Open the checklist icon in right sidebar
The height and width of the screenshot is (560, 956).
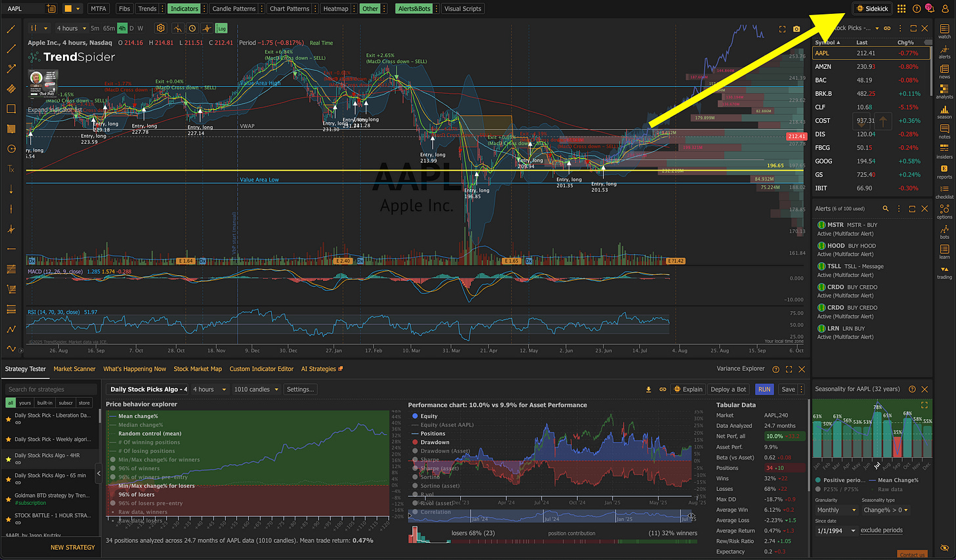pyautogui.click(x=944, y=192)
